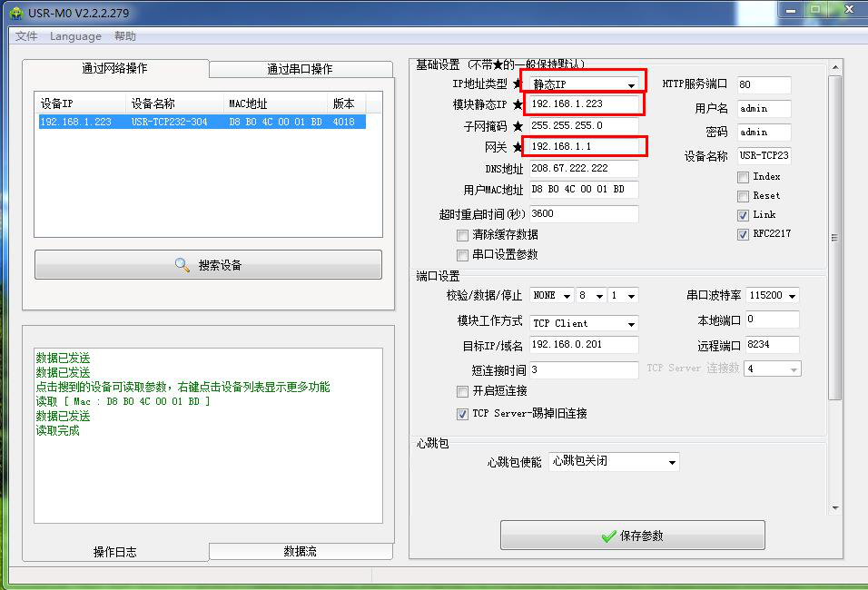Open the IP地址类型 静态IP dropdown
This screenshot has height=590, width=868.
click(584, 84)
